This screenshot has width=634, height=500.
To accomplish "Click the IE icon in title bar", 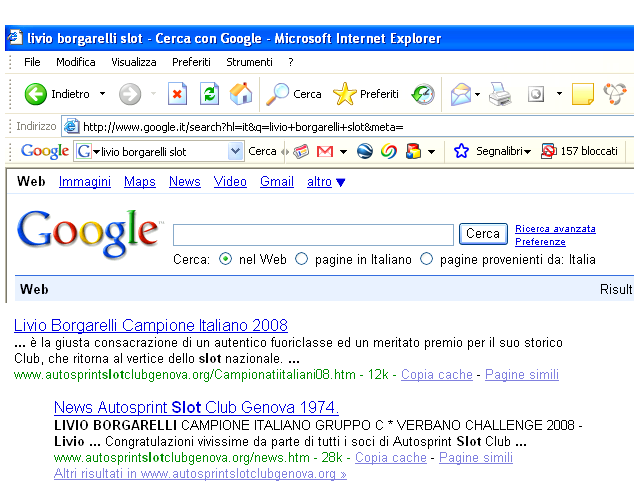I will (x=15, y=37).
